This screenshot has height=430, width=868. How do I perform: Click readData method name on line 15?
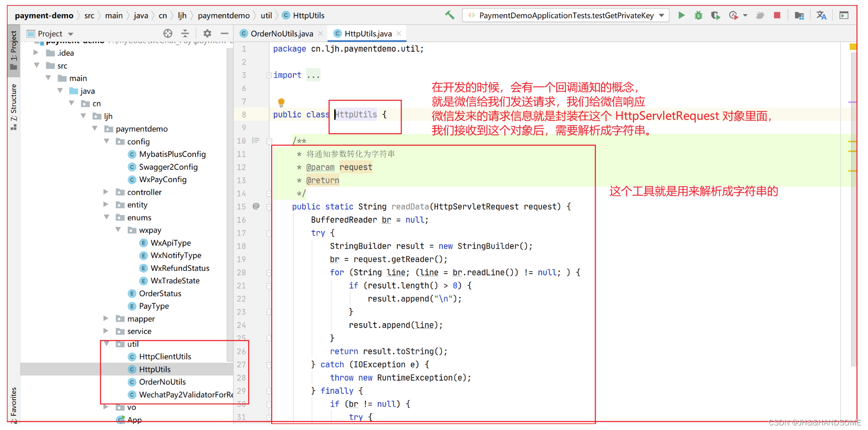click(410, 206)
